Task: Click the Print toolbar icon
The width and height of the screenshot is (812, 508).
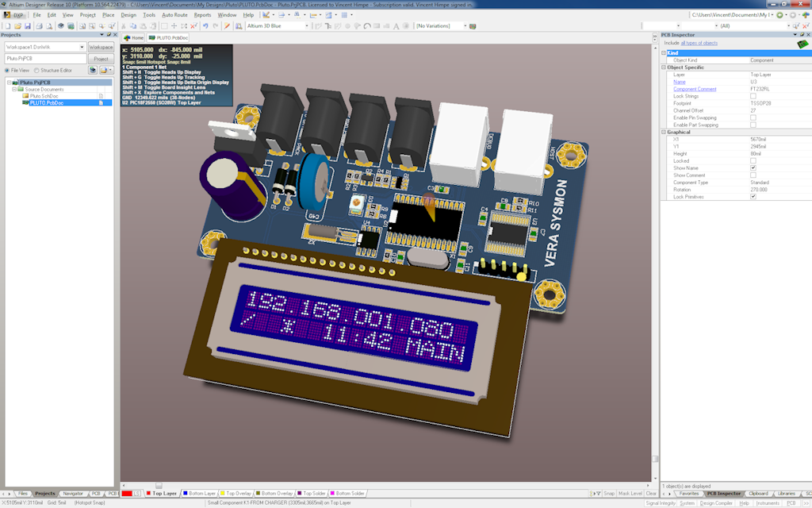Action: (39, 26)
